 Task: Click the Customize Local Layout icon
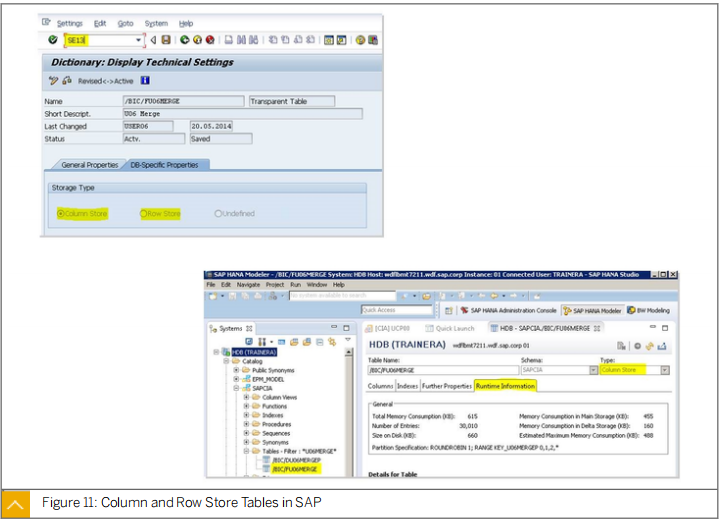coord(373,40)
